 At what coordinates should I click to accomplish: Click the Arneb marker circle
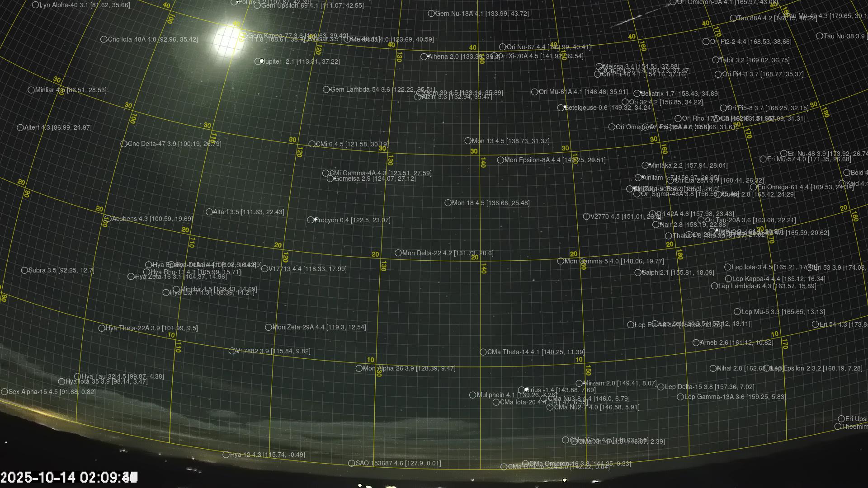pyautogui.click(x=696, y=343)
